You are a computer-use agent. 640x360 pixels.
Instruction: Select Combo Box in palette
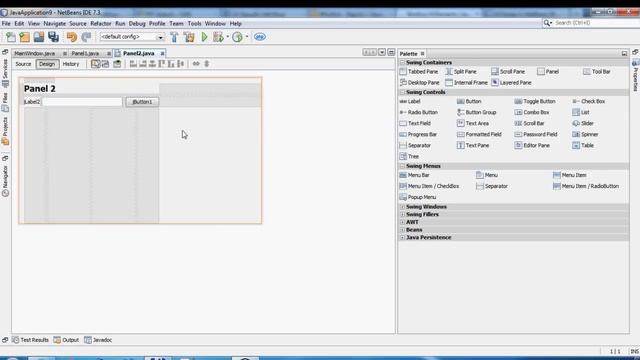(x=532, y=112)
